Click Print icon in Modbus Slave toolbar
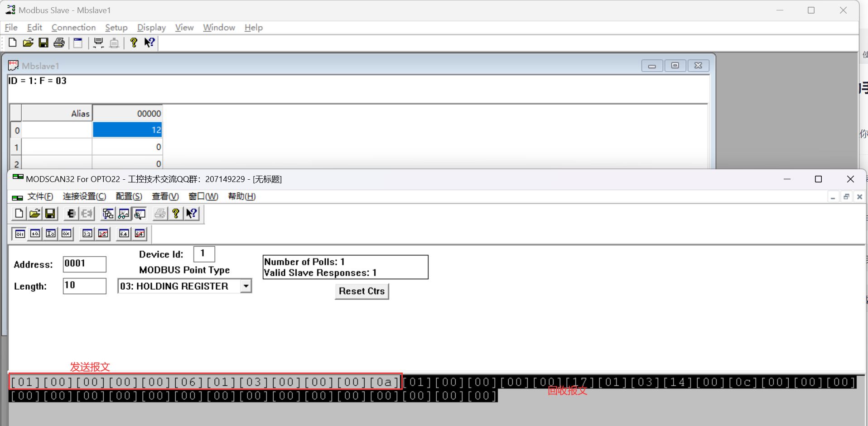Screen dimensions: 868x426 (59, 43)
